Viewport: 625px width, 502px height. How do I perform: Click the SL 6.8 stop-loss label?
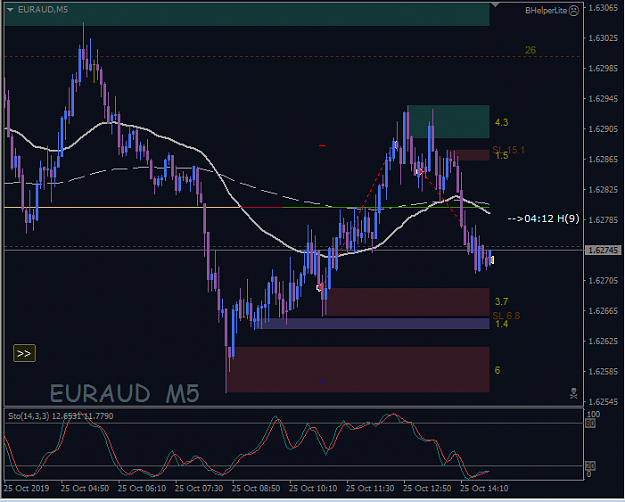pos(506,316)
